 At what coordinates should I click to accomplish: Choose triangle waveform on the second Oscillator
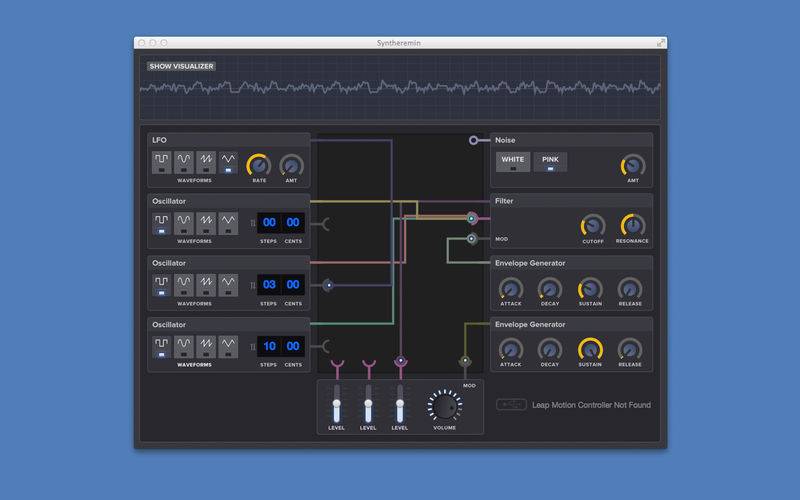point(228,286)
